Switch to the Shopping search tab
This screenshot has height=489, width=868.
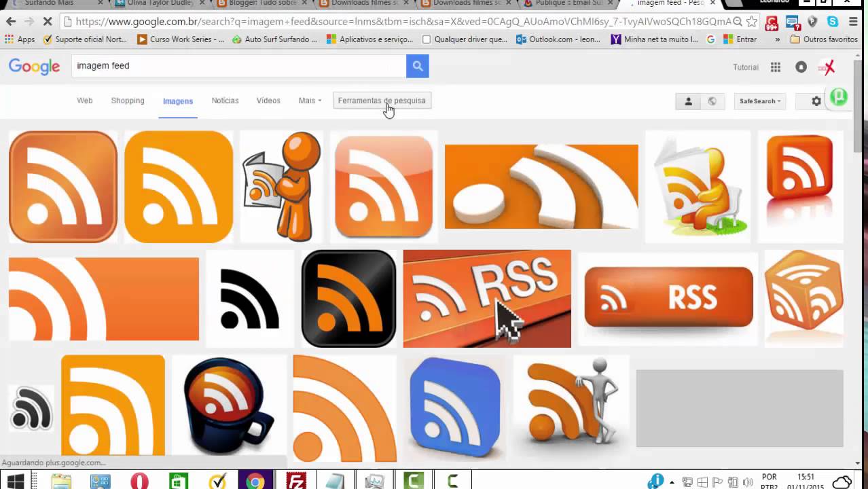point(128,101)
